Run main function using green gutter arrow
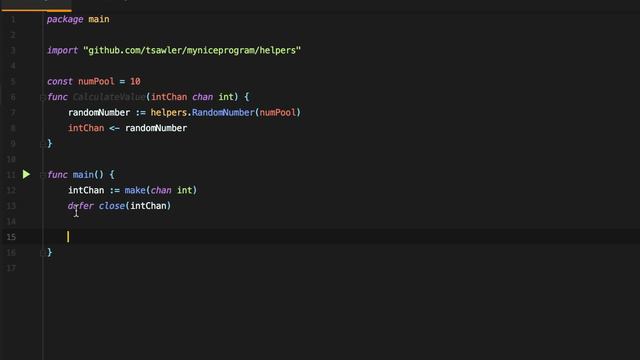The height and width of the screenshot is (360, 640). pyautogui.click(x=26, y=174)
